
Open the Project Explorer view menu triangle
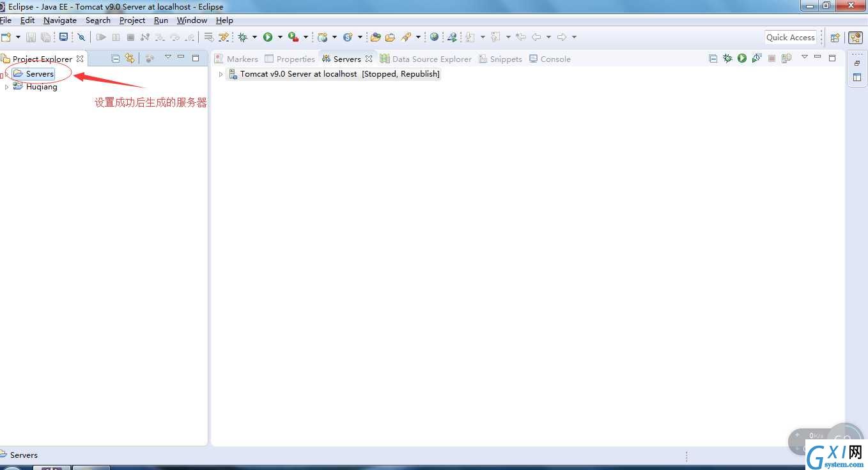click(x=168, y=57)
